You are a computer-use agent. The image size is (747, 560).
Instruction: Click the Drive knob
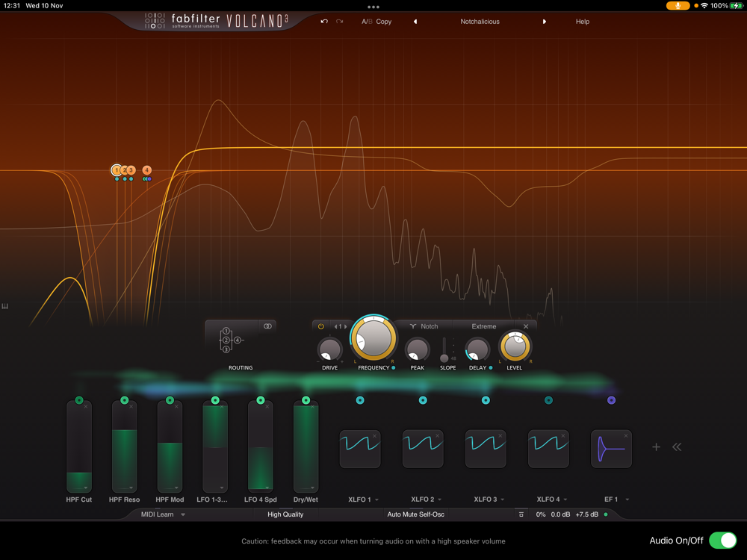[x=329, y=349]
